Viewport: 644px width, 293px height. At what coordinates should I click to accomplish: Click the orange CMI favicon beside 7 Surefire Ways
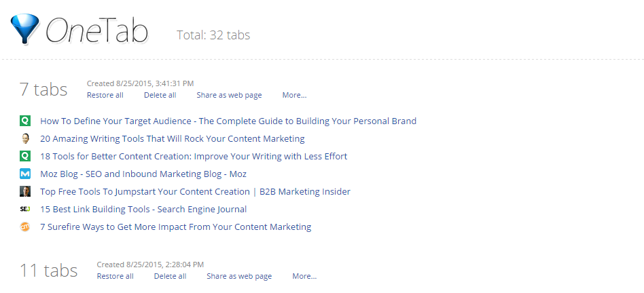pos(25,227)
